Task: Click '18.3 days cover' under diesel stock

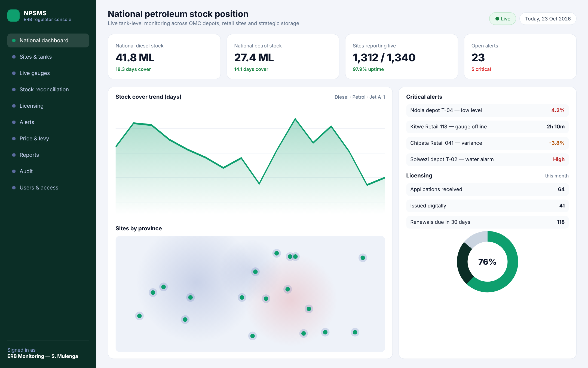Action: tap(133, 69)
